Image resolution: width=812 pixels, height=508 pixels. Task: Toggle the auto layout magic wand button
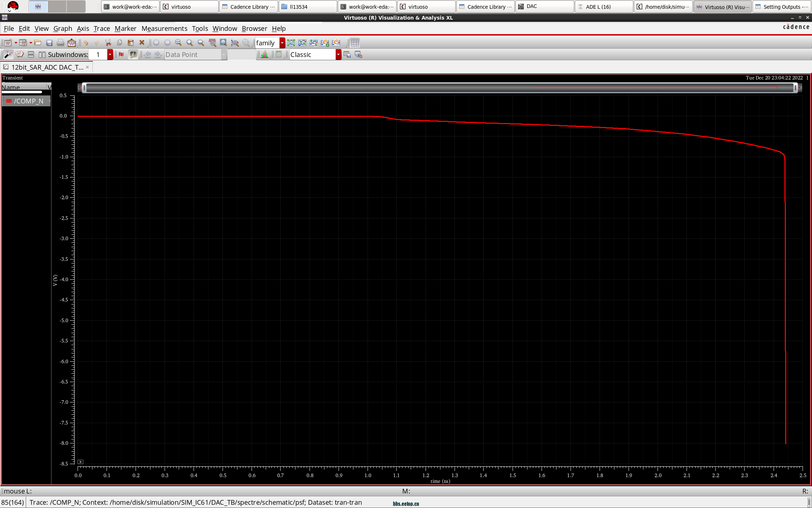point(8,54)
